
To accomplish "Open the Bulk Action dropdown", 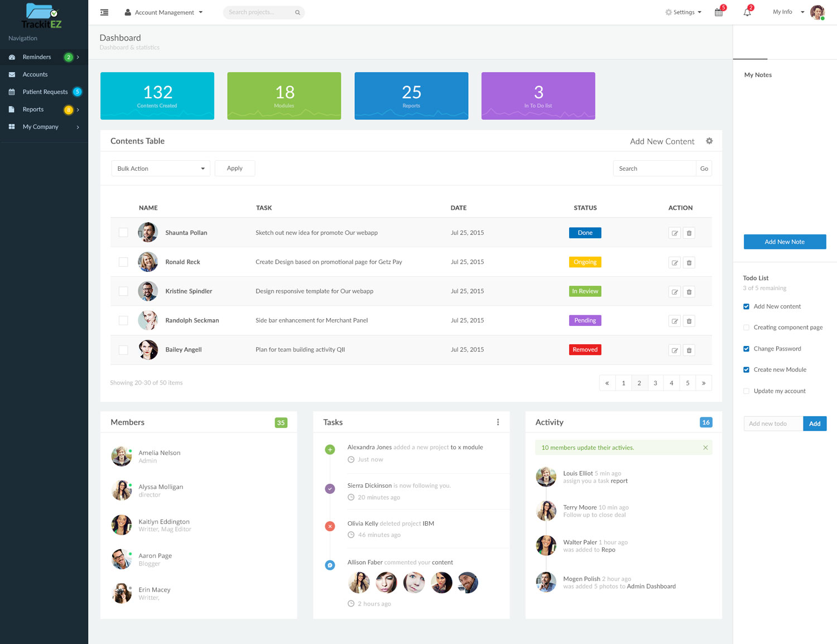I will 161,169.
